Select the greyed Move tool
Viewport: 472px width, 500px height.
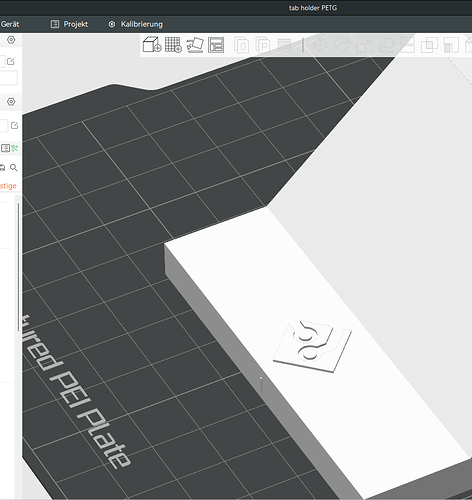tap(320, 45)
